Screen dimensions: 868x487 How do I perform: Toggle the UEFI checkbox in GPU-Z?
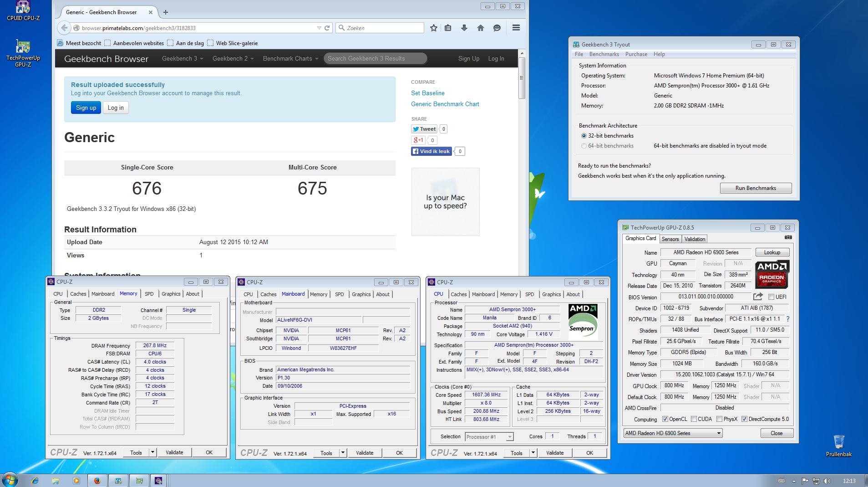pos(771,297)
